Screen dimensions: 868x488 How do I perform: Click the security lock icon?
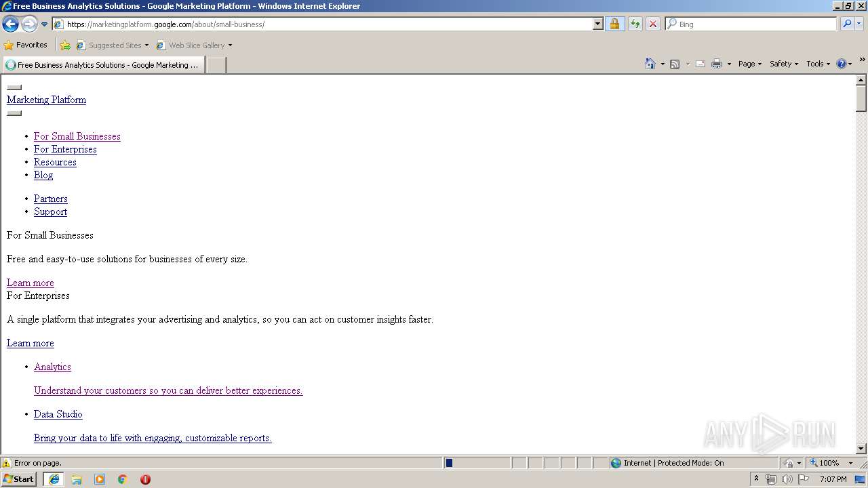point(614,24)
